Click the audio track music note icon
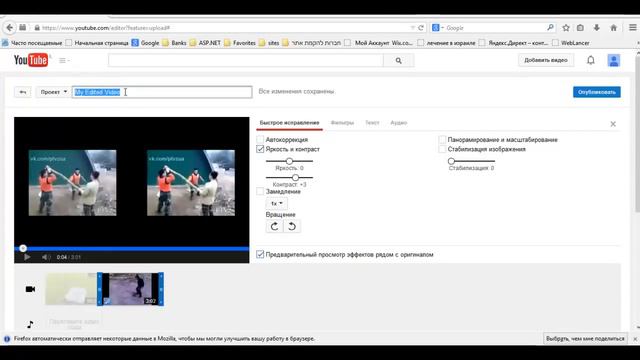Viewport: 640px width, 360px height. point(30,324)
